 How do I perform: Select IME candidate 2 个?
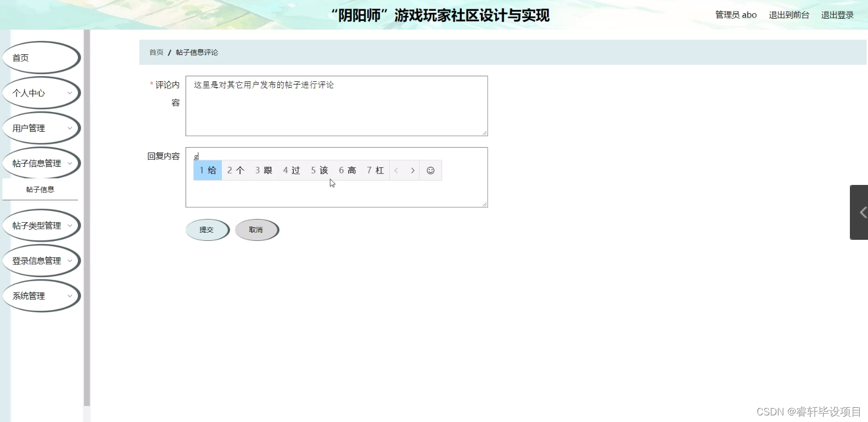[236, 171]
